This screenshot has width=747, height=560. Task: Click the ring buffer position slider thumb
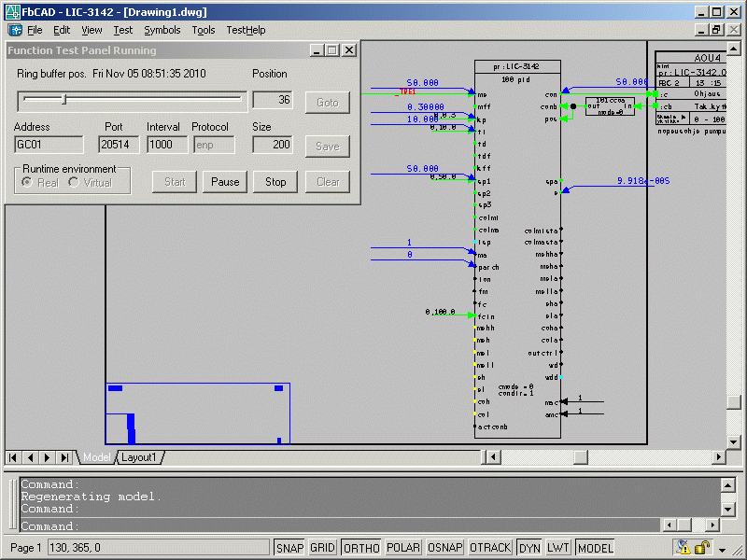coord(63,99)
